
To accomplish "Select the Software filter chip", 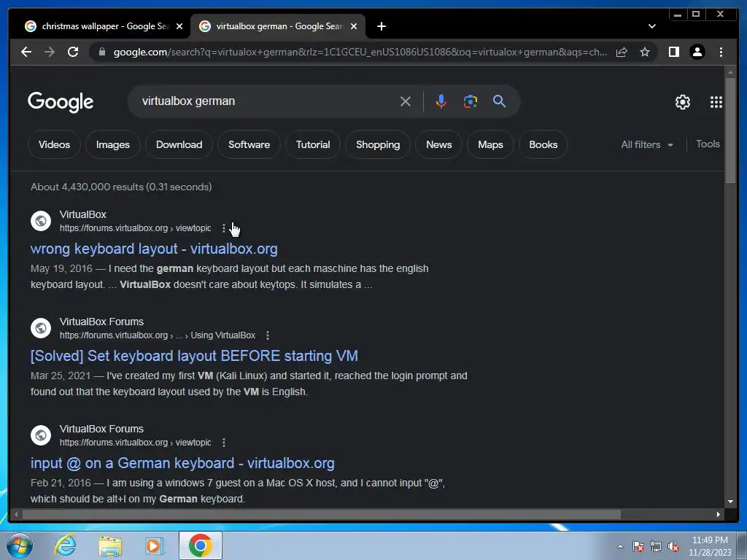I will [x=249, y=144].
